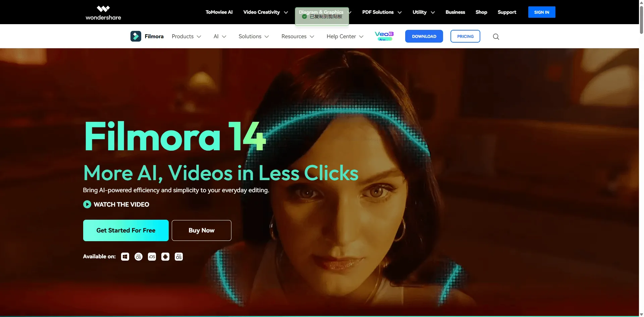The image size is (644, 317).
Task: Click the Veo3 AI video badge
Action: [384, 36]
